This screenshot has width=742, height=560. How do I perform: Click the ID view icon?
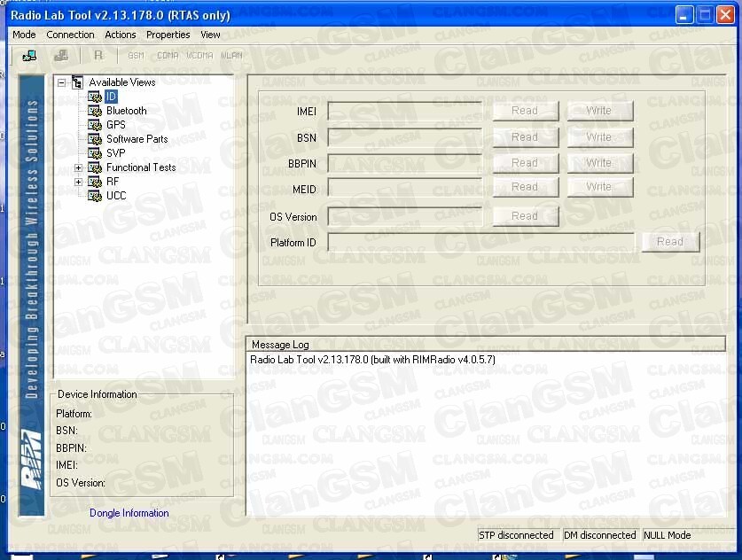tap(95, 97)
